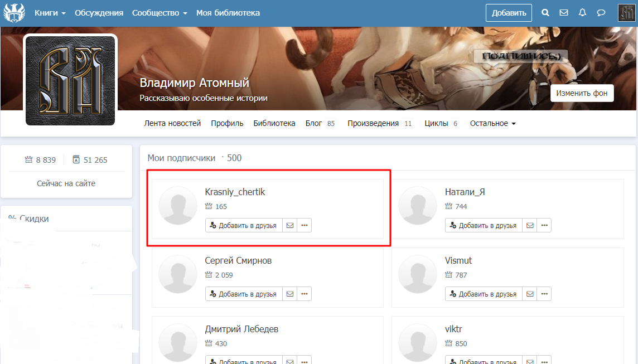Click message envelope icon for Vismut
Viewport: 638px width, 364px height.
(x=530, y=294)
